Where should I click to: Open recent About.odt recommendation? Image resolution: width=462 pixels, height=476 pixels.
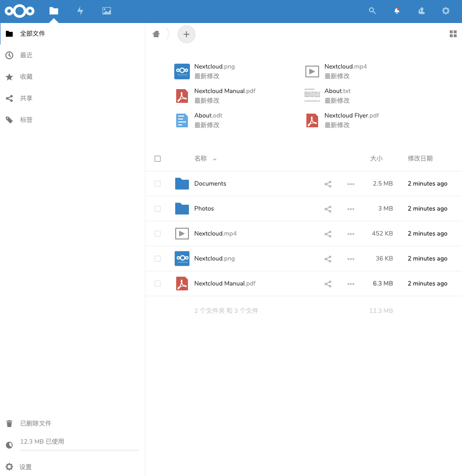pyautogui.click(x=199, y=120)
